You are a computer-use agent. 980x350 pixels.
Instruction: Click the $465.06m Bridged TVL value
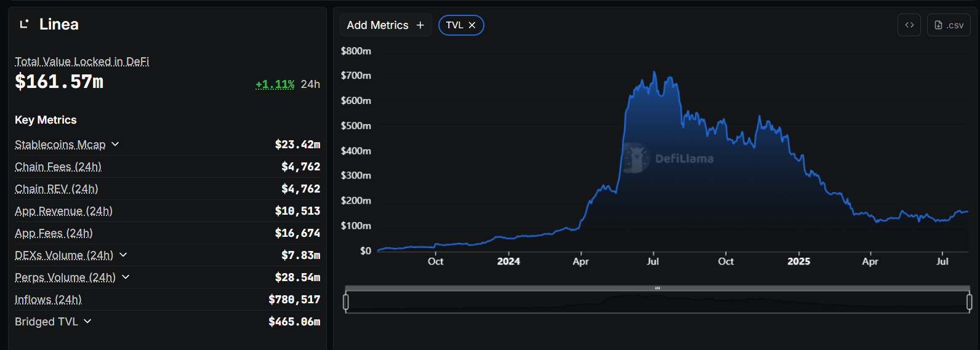(x=294, y=322)
